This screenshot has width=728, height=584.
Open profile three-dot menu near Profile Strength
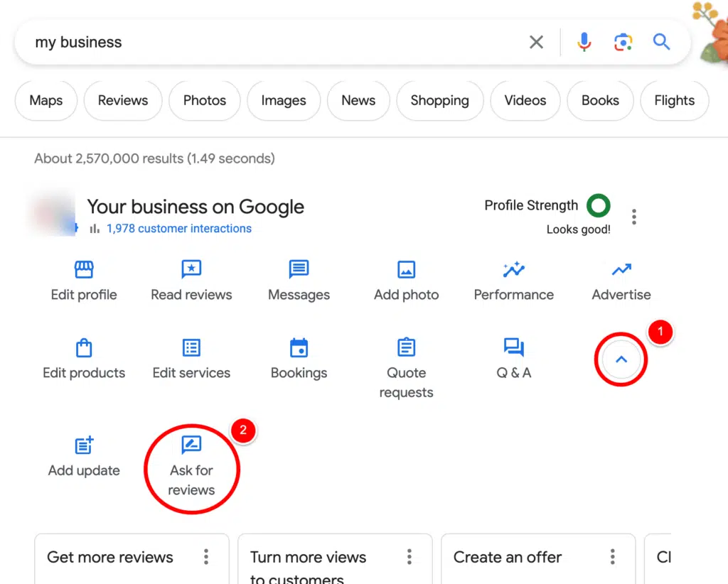[633, 217]
